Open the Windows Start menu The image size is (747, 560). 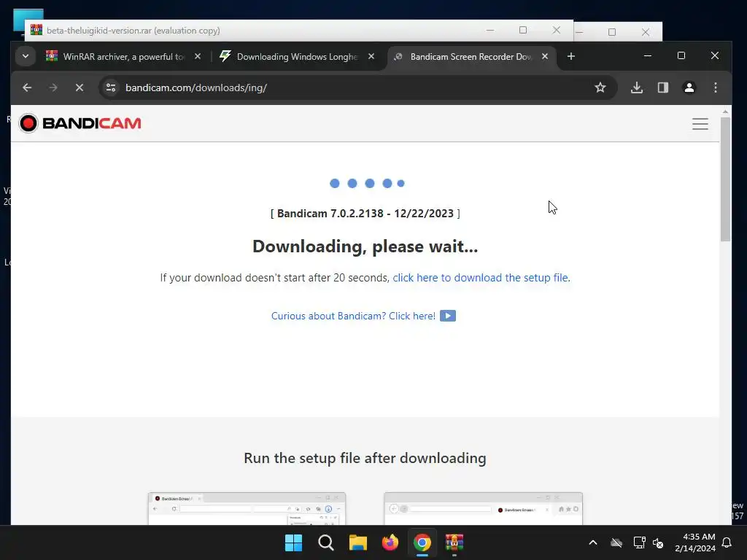pyautogui.click(x=293, y=542)
